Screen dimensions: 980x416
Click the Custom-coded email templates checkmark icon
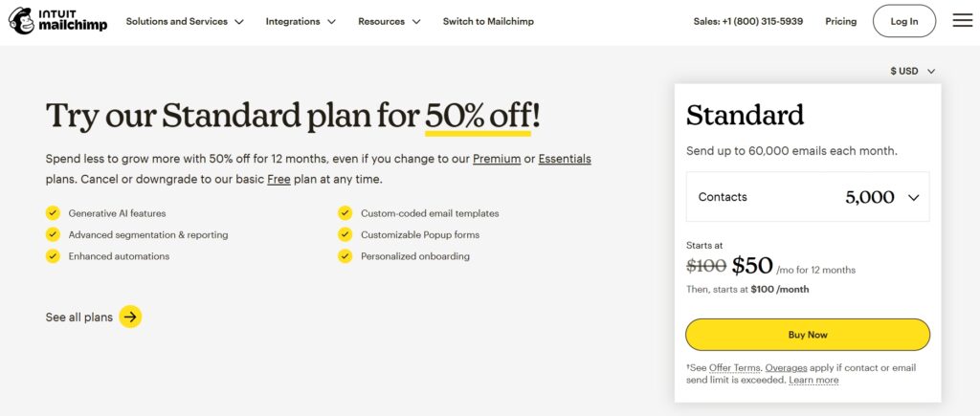tap(345, 213)
